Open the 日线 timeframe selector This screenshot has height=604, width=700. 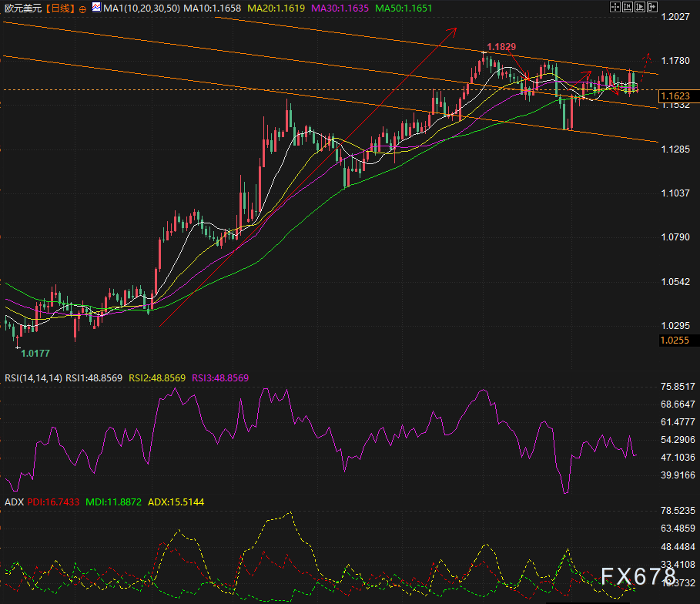[x=60, y=8]
